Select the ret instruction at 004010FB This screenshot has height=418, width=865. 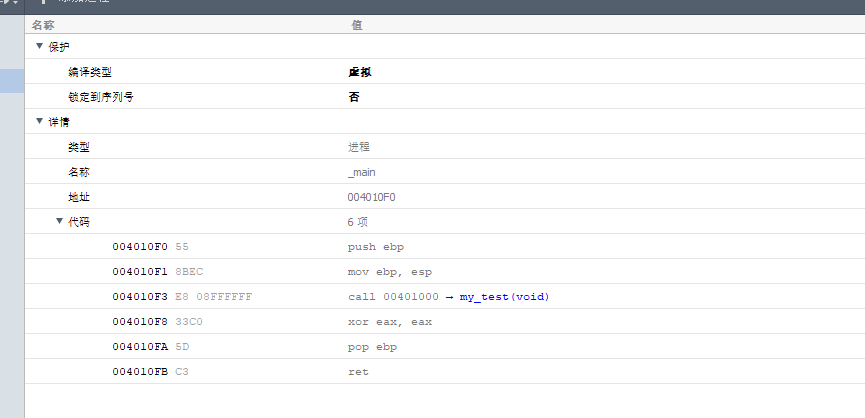point(358,372)
